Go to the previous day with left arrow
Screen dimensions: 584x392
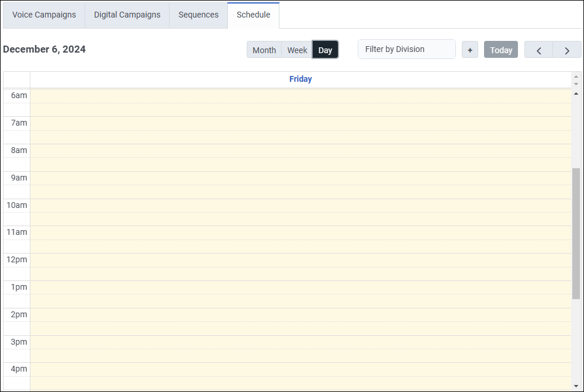pyautogui.click(x=538, y=50)
